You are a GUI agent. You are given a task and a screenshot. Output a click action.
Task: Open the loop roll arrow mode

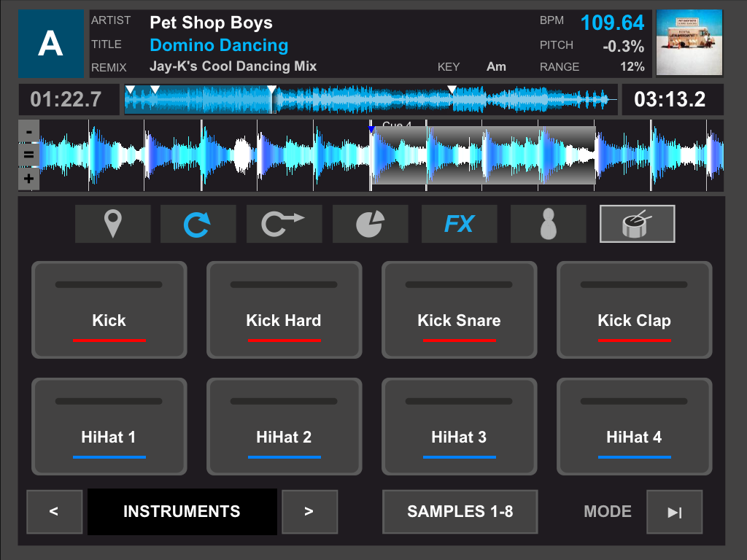[x=284, y=224]
